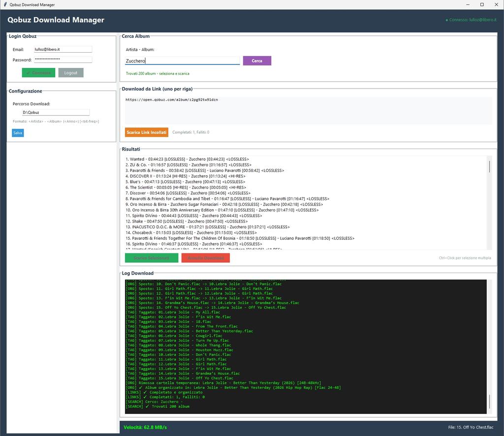Click the Qobuz app icon in title bar
The width and height of the screenshot is (504, 436).
5,4
